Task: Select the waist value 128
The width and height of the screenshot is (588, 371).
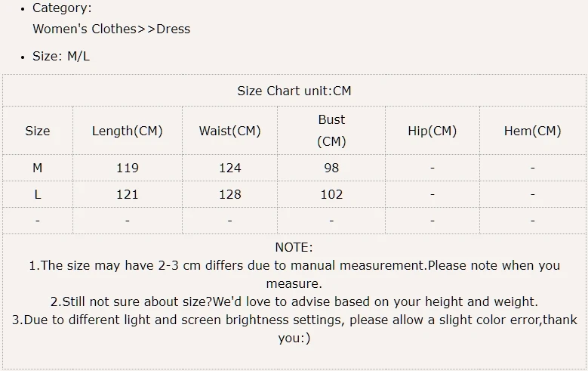Action: tap(230, 194)
